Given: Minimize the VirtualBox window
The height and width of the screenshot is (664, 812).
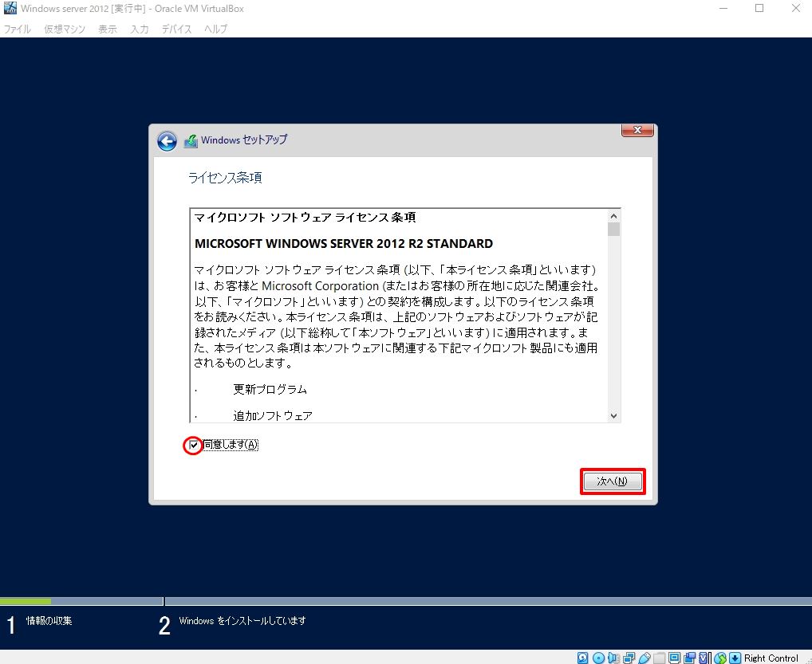Looking at the screenshot, I should (x=723, y=8).
